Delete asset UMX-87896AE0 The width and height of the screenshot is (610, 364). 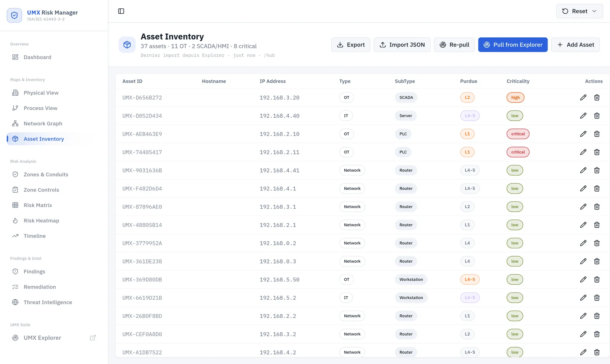click(597, 207)
